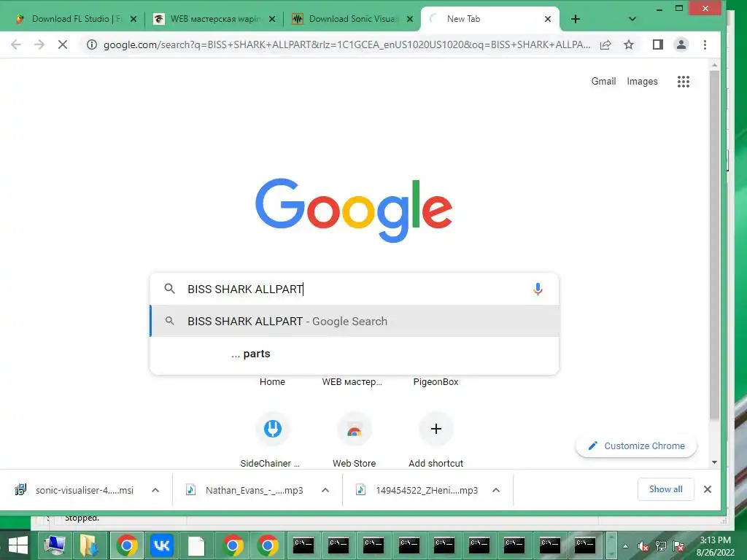
Task: Open the tab search dropdown arrow
Action: pos(632,19)
